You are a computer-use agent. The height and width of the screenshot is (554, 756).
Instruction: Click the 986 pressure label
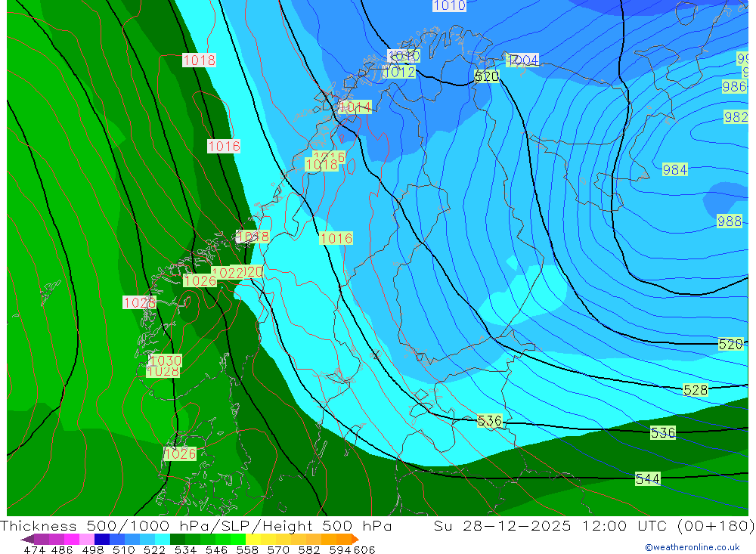coord(734,87)
